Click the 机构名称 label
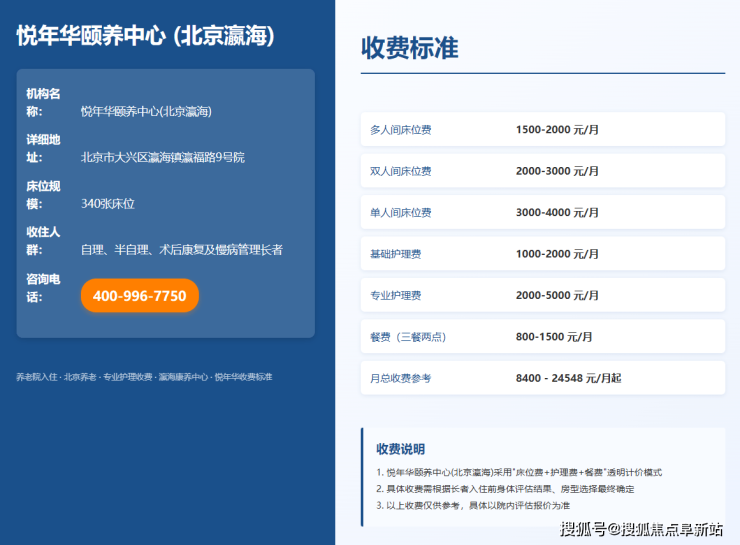740x545 pixels. (43, 102)
